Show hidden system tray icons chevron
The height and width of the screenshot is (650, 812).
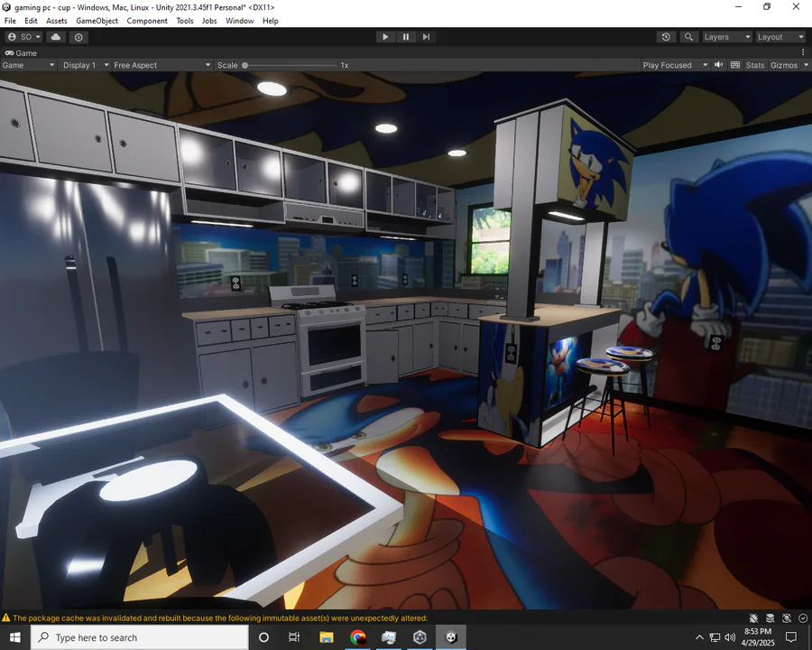[699, 637]
